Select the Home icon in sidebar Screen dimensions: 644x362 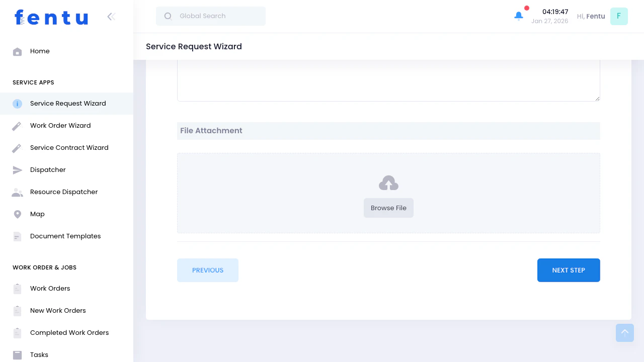click(17, 51)
